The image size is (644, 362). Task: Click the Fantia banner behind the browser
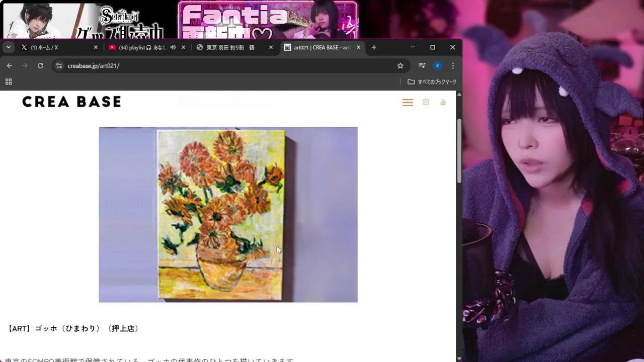pos(268,20)
